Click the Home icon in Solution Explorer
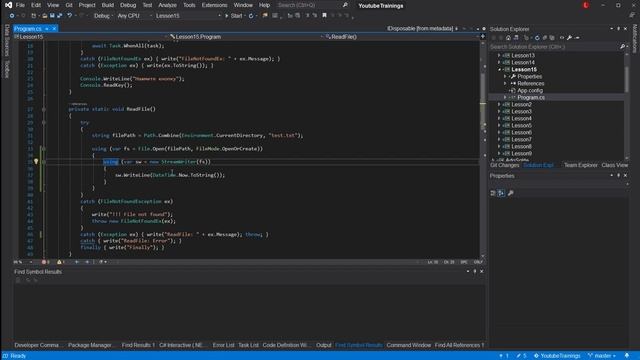The width and height of the screenshot is (640, 360). (508, 38)
